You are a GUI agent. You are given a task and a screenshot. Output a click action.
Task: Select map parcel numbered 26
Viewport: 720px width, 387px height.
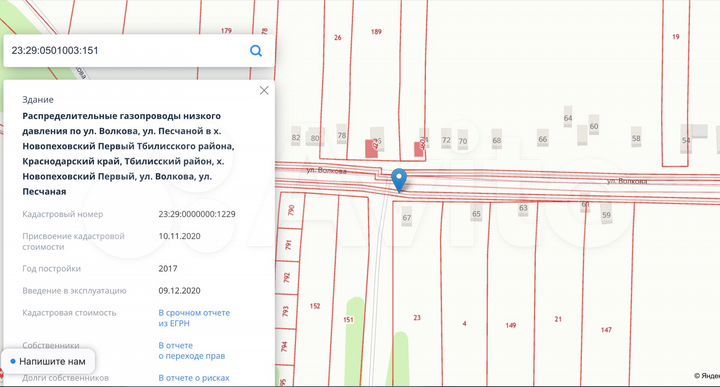[x=338, y=38]
